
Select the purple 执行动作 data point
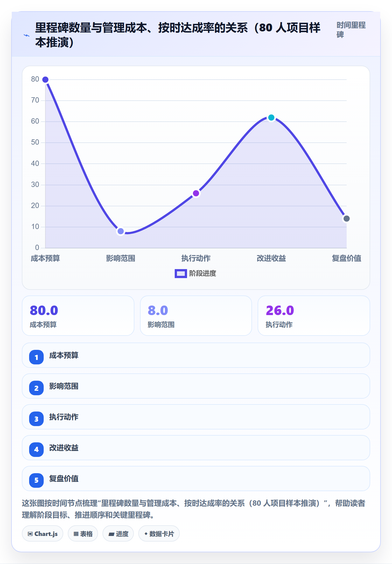[196, 193]
